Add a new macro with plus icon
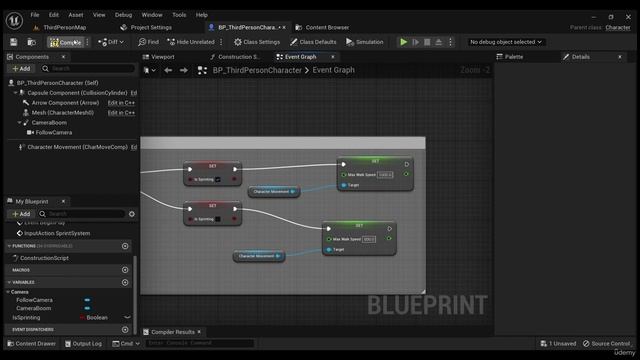This screenshot has width=640, height=360. point(125,270)
